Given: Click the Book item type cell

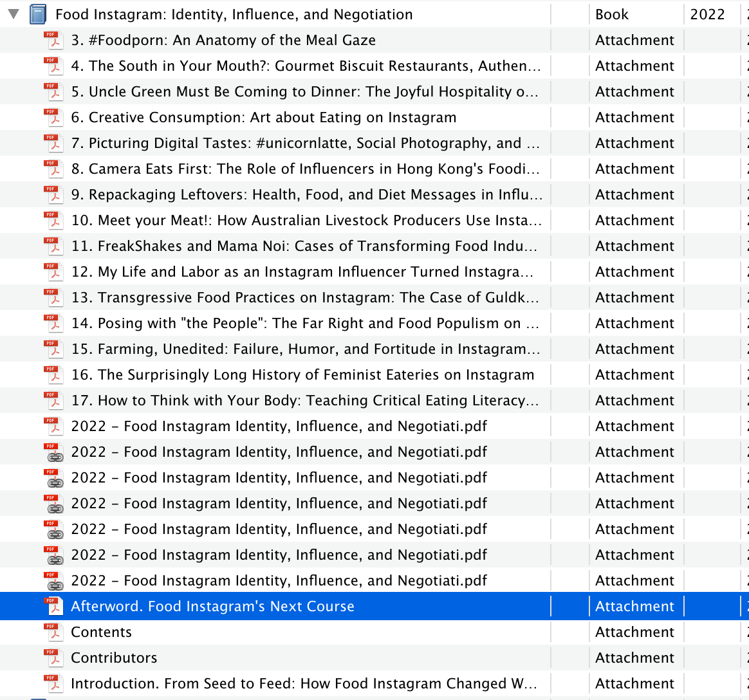Looking at the screenshot, I should [612, 14].
